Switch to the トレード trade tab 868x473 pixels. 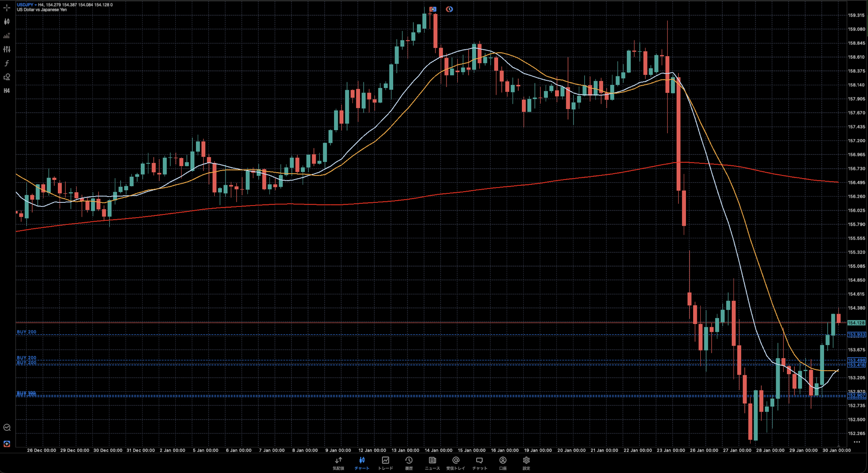(385, 463)
